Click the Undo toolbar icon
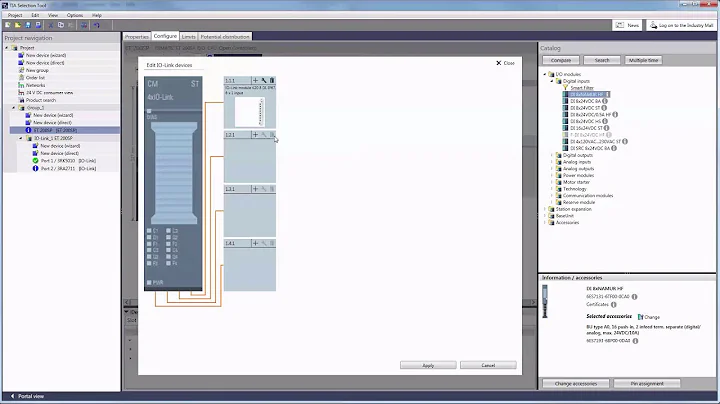This screenshot has height=404, width=720. (96, 25)
